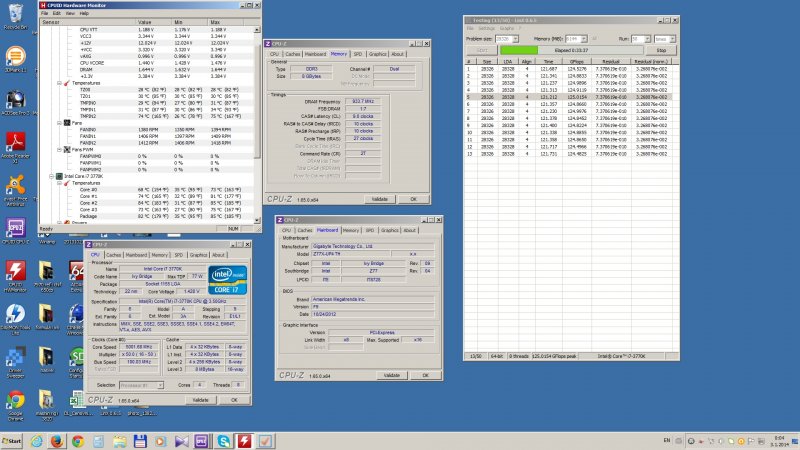Open the File menu in HWMonitor
The image size is (800, 450).
point(45,13)
